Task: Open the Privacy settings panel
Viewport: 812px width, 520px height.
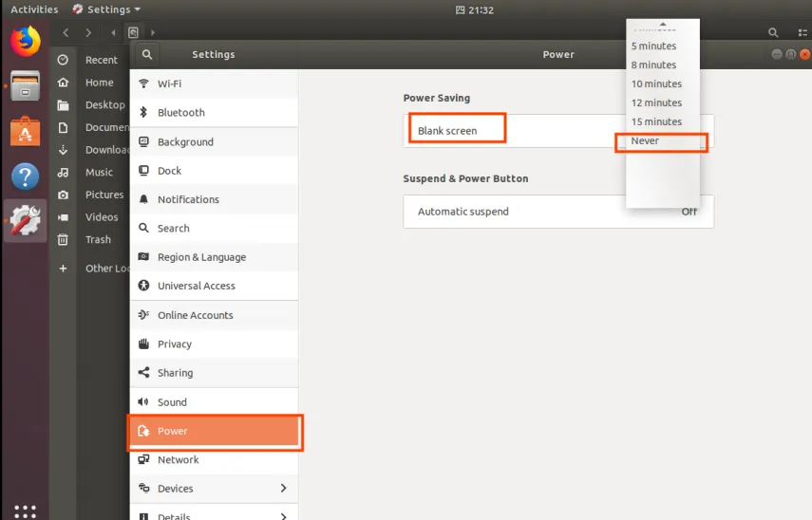Action: click(214, 344)
